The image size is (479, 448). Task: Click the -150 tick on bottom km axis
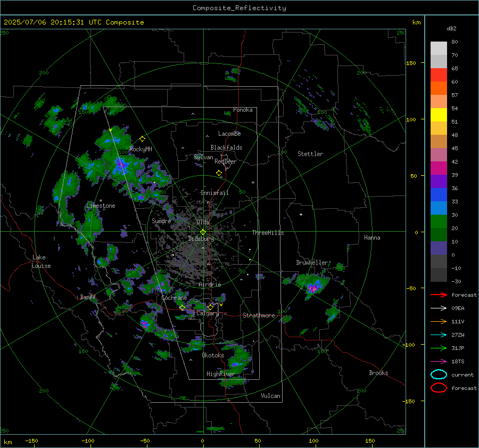[x=31, y=441]
